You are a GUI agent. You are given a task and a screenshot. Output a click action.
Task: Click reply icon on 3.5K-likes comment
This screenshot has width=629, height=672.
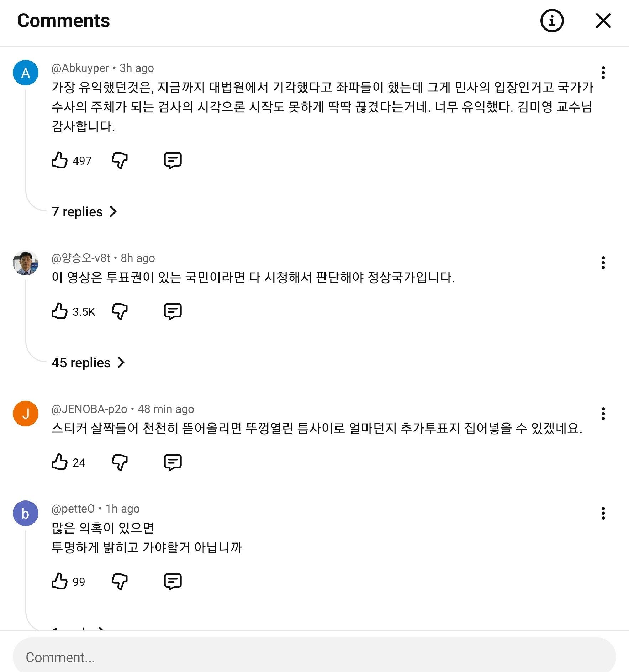pyautogui.click(x=173, y=311)
